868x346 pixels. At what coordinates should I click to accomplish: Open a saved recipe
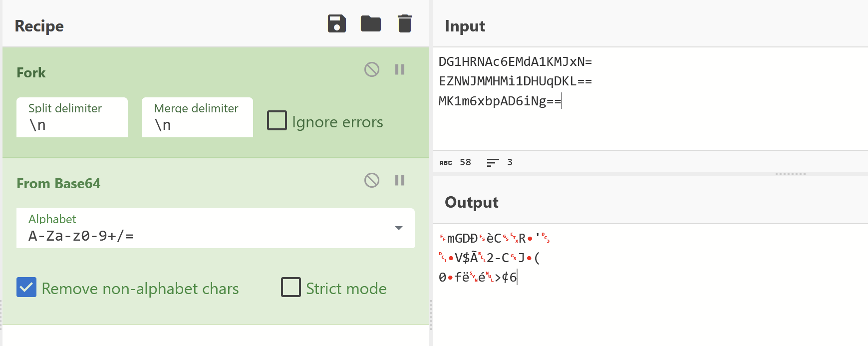coord(370,23)
